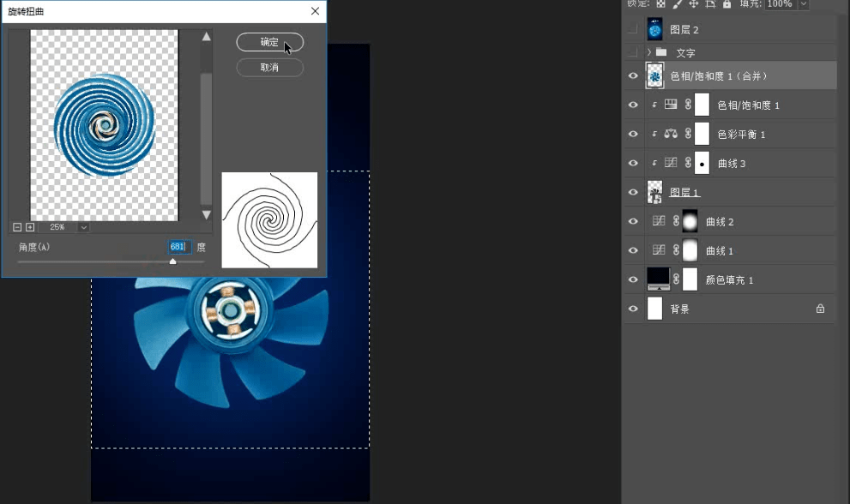Click the 角度 slider handle

tap(172, 261)
